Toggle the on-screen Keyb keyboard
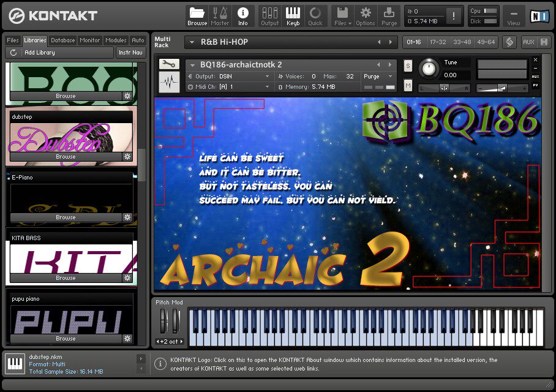The height and width of the screenshot is (392, 556). tap(293, 17)
